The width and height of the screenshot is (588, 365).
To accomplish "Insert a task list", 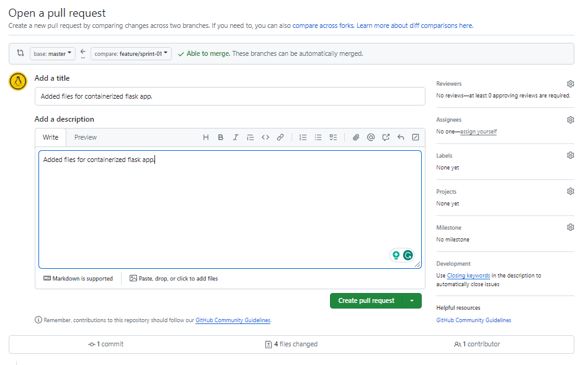I will tap(333, 137).
